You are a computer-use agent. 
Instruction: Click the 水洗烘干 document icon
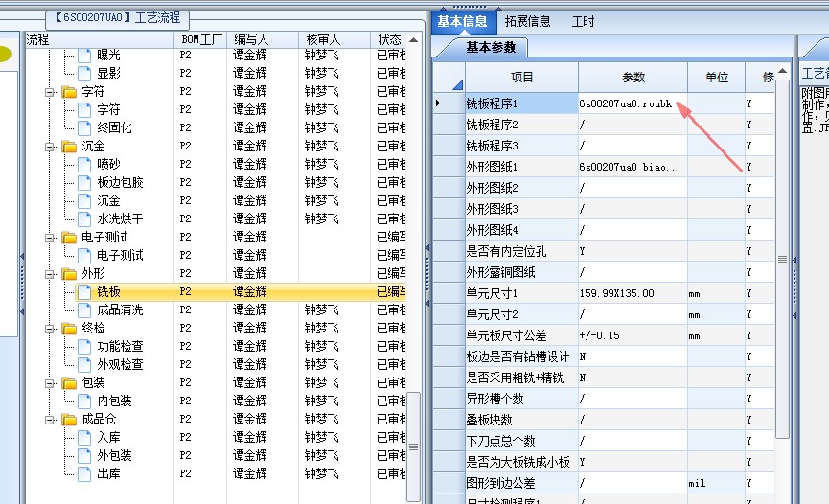84,218
